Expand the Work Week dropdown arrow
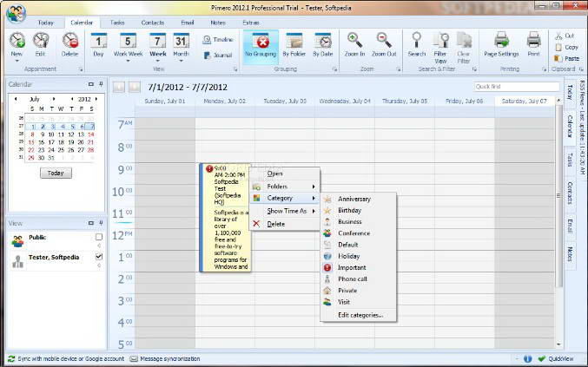 click(128, 61)
